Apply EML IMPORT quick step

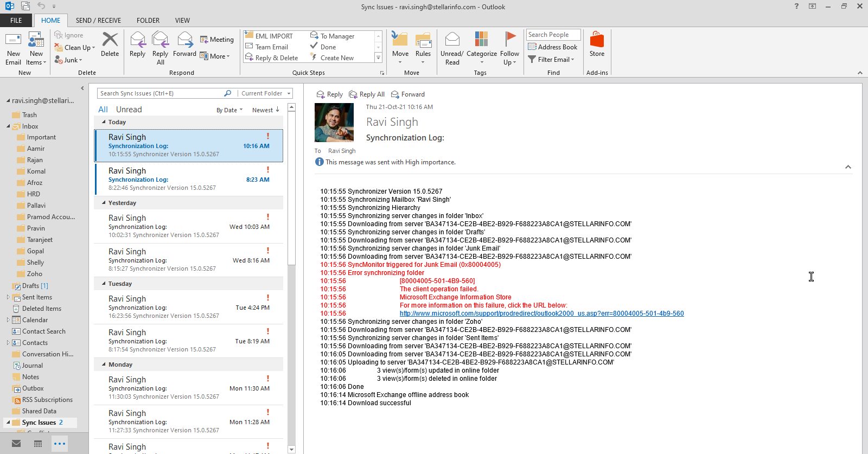tap(269, 36)
